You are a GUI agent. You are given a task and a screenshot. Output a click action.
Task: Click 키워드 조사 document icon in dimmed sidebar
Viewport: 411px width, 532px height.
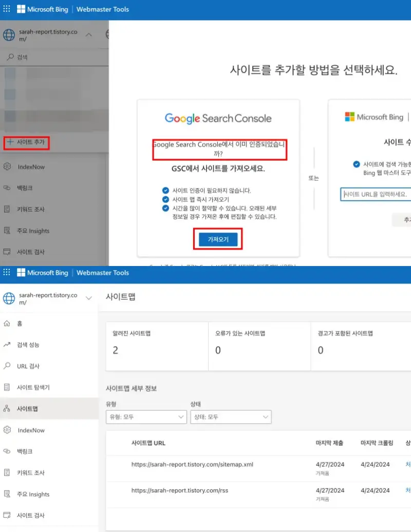click(x=7, y=209)
